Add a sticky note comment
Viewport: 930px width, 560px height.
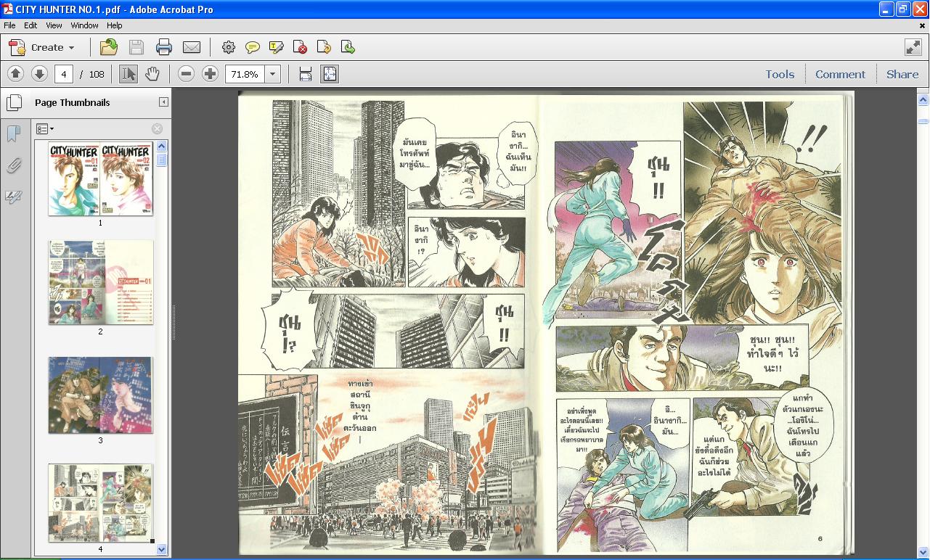(253, 48)
